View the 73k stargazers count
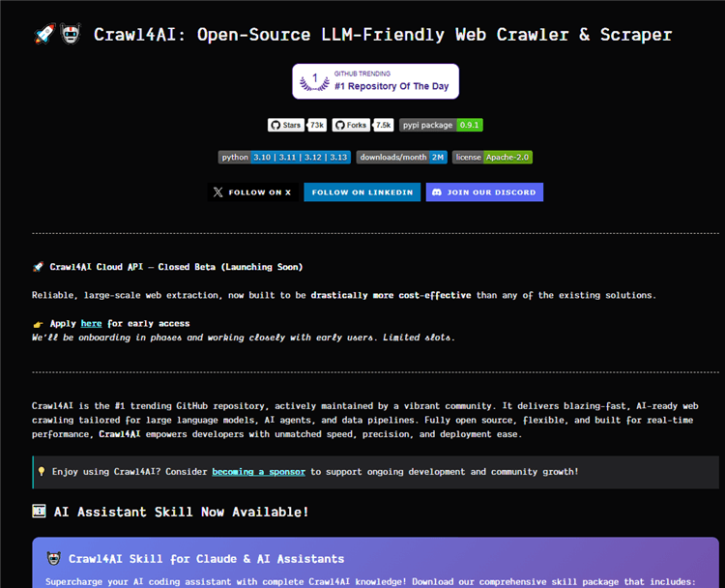725x588 pixels. click(x=317, y=125)
